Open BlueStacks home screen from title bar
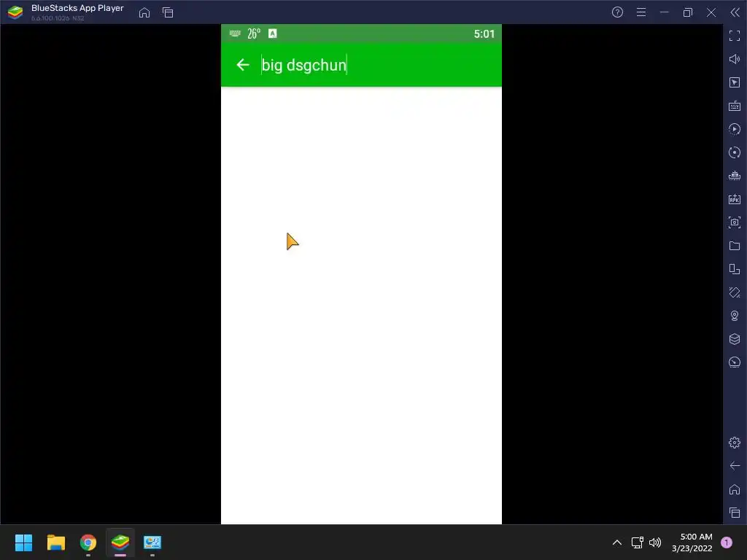 [144, 12]
